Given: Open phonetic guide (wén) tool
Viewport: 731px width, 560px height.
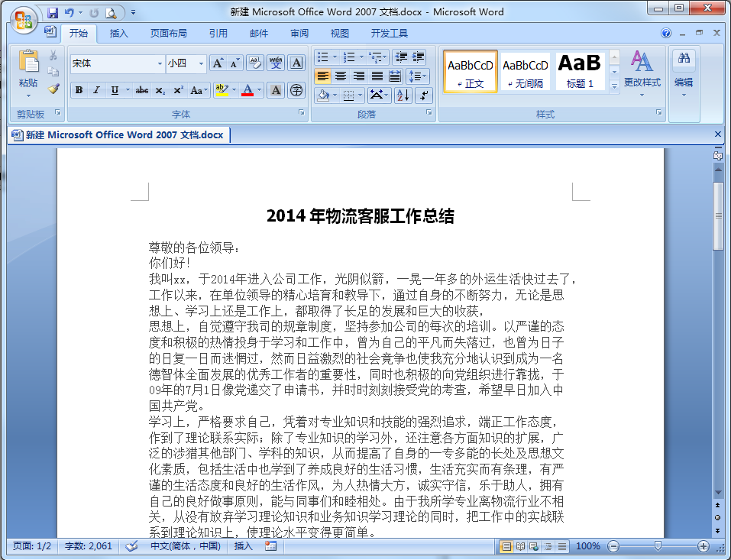Looking at the screenshot, I should [x=276, y=63].
